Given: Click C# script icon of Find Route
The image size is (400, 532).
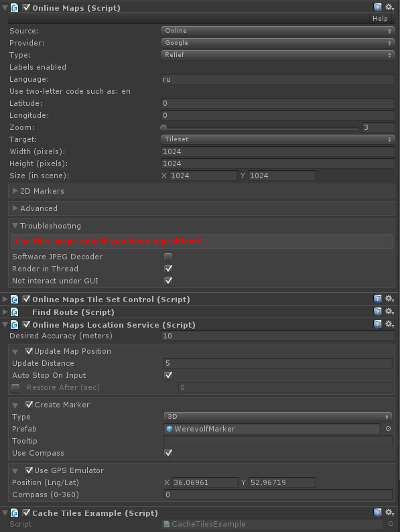Looking at the screenshot, I should click(x=14, y=312).
